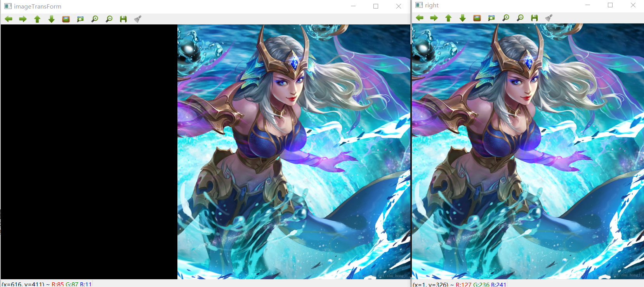Maximize the right window
This screenshot has height=287, width=644.
point(610,5)
